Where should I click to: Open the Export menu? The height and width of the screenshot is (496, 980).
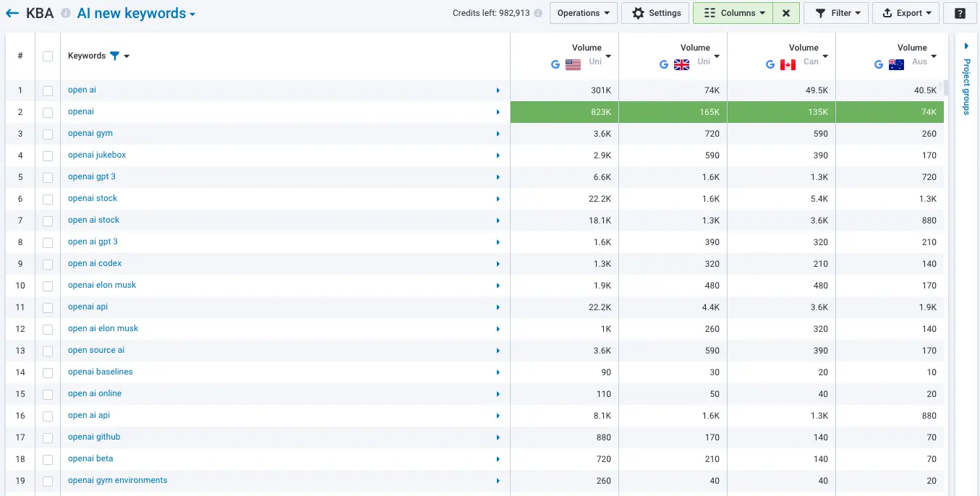(x=906, y=13)
